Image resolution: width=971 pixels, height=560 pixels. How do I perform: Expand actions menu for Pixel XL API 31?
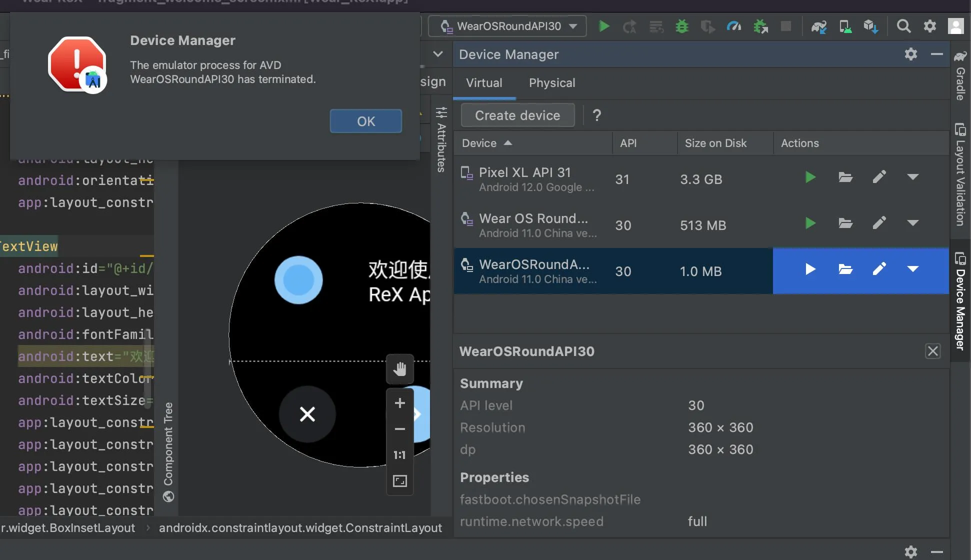(912, 177)
